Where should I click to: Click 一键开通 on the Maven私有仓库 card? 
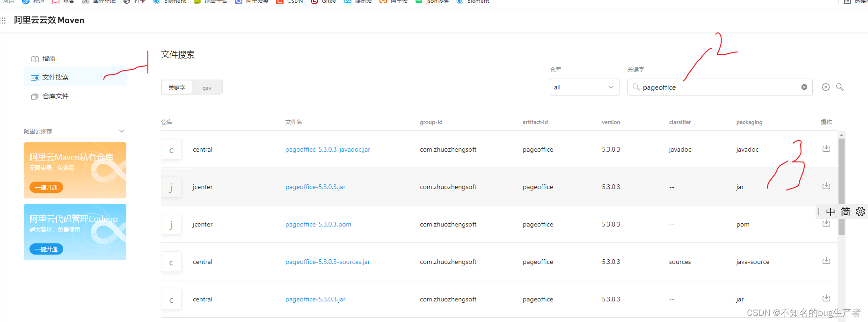pos(46,187)
